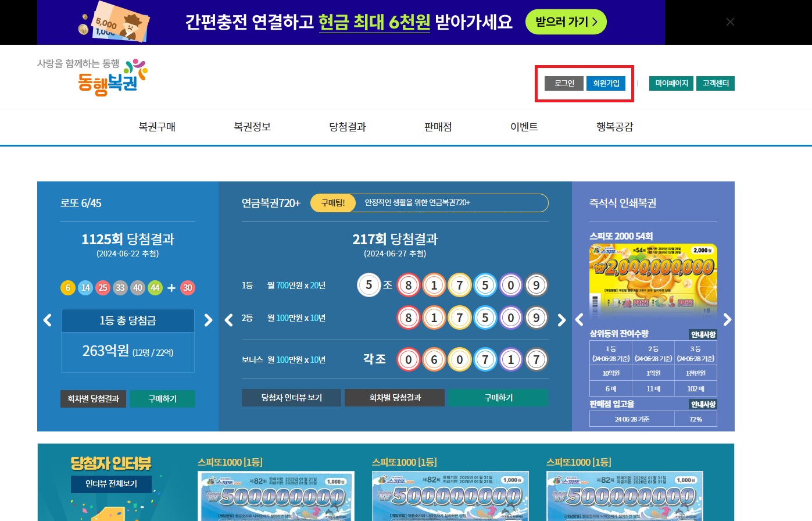
Task: Click the 로그인 button
Action: 564,83
